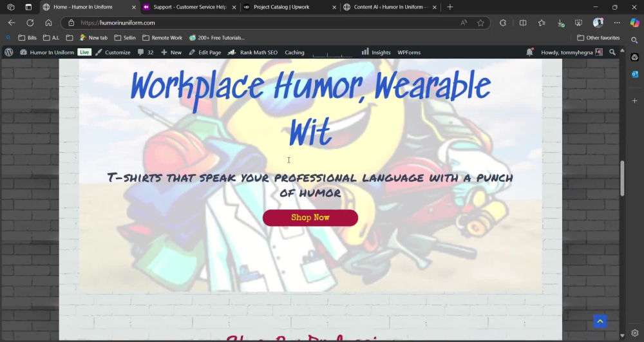Click the WordPress notifications bell

529,52
